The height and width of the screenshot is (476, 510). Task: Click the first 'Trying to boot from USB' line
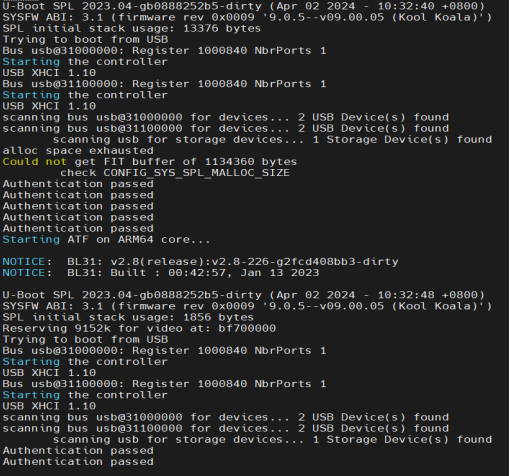click(x=85, y=40)
